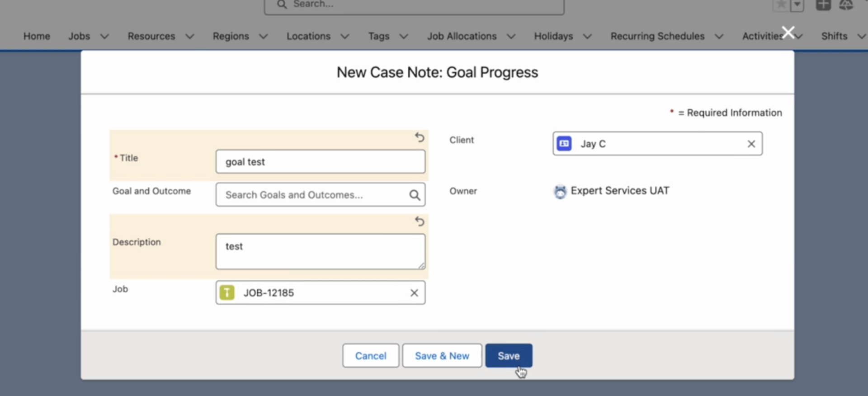868x396 pixels.
Task: Expand the Jobs tab dropdown chevron
Action: (104, 36)
